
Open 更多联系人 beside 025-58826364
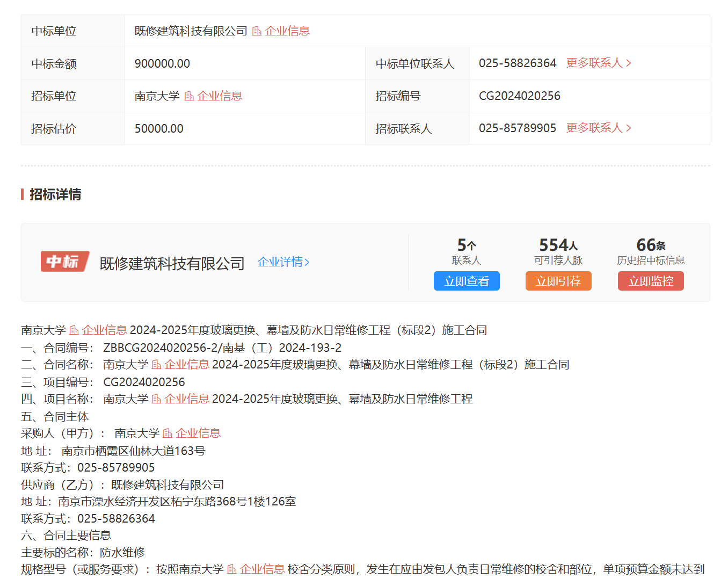(594, 63)
